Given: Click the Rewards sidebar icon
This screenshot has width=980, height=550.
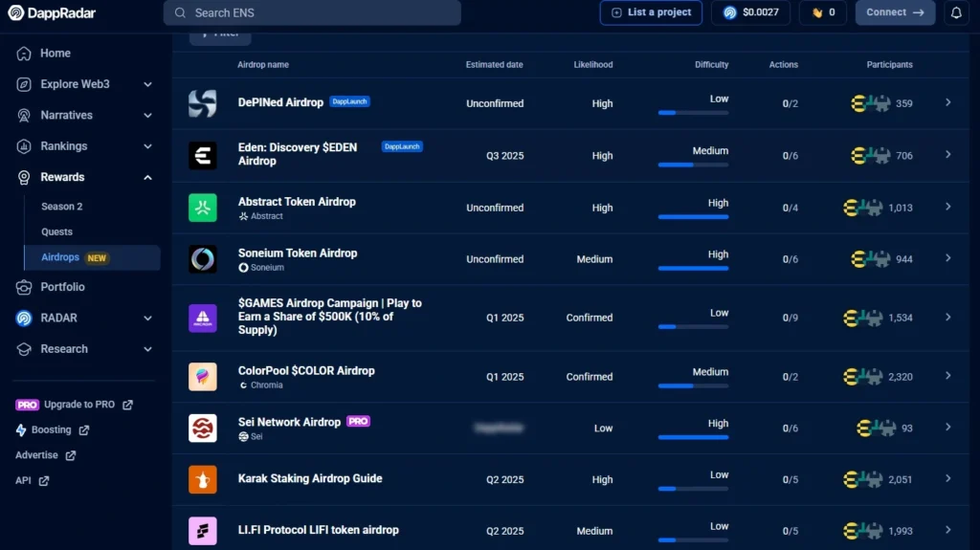Looking at the screenshot, I should [24, 178].
